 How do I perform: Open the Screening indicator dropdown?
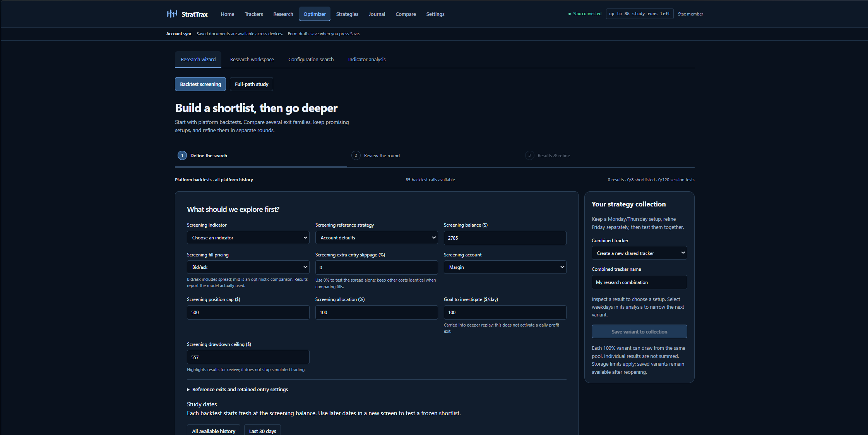248,237
